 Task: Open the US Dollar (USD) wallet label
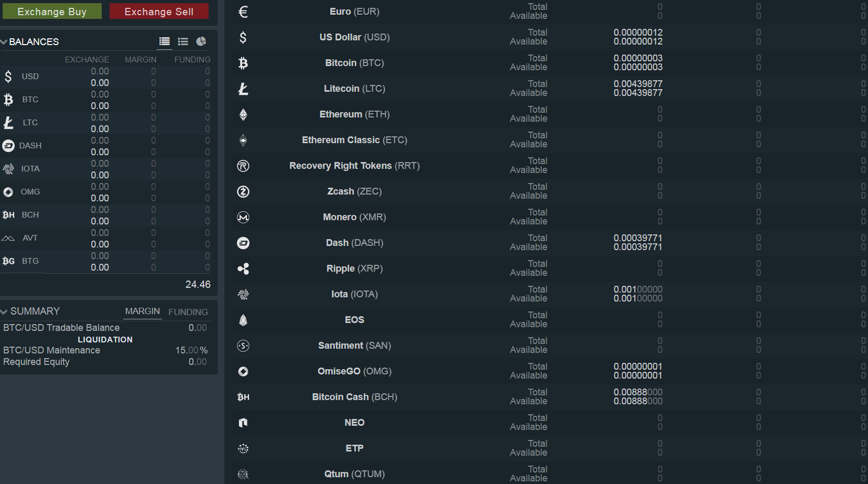(354, 37)
